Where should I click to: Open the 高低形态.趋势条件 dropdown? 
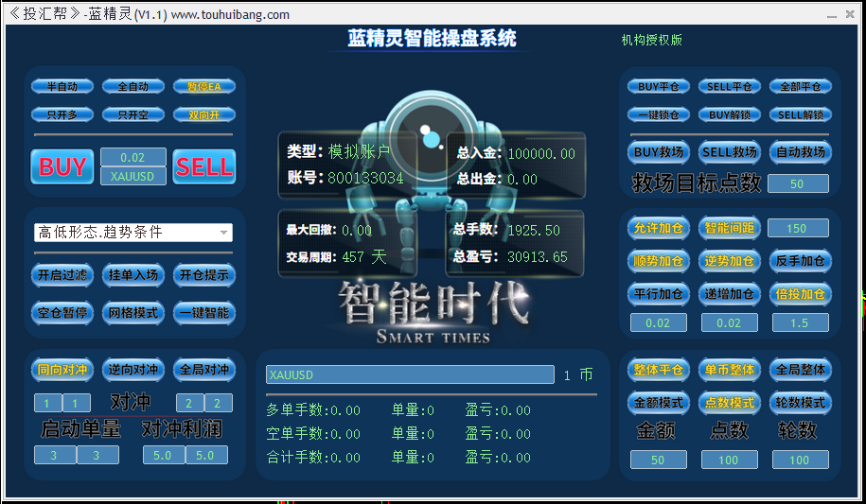tap(133, 233)
